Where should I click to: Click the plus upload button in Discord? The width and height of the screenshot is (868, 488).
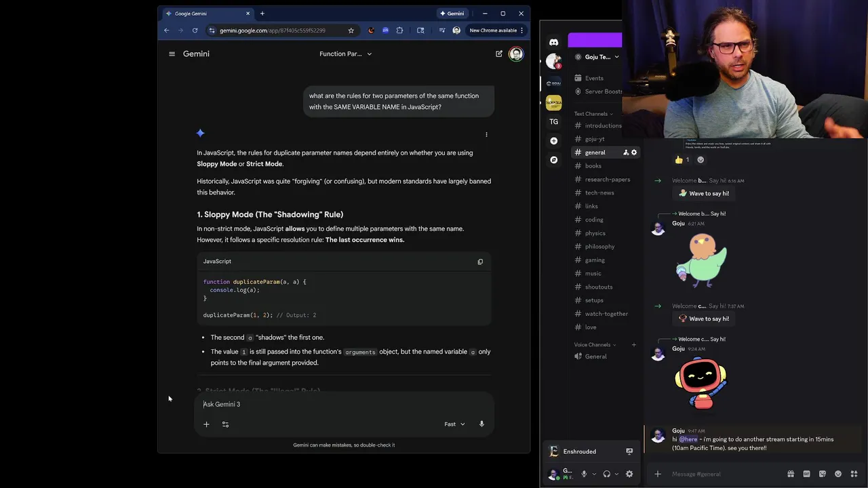coord(658,474)
